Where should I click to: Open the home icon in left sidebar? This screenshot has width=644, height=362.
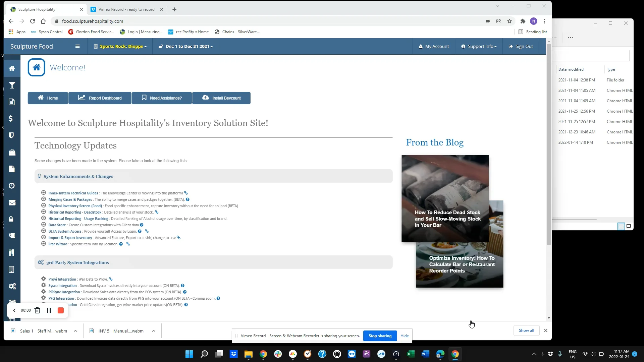[x=12, y=68]
